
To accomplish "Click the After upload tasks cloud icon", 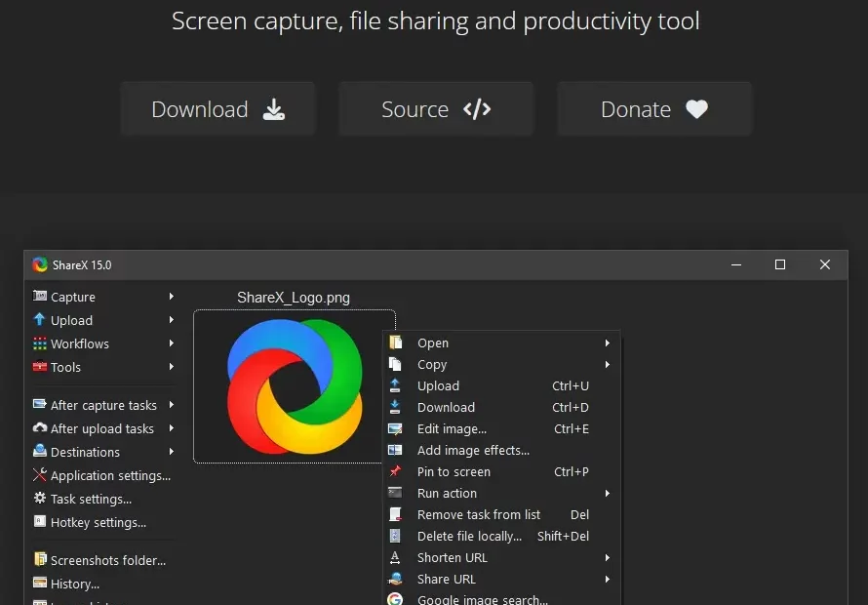I will point(39,427).
